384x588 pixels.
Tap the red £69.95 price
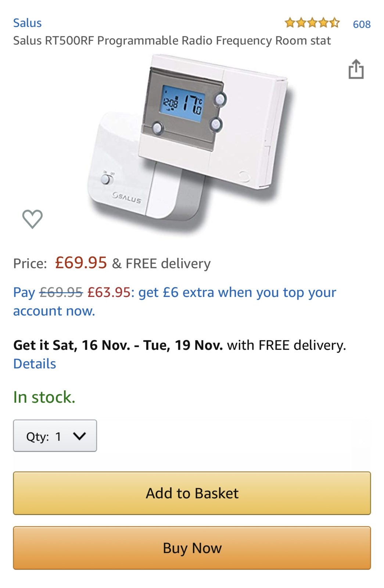click(81, 263)
